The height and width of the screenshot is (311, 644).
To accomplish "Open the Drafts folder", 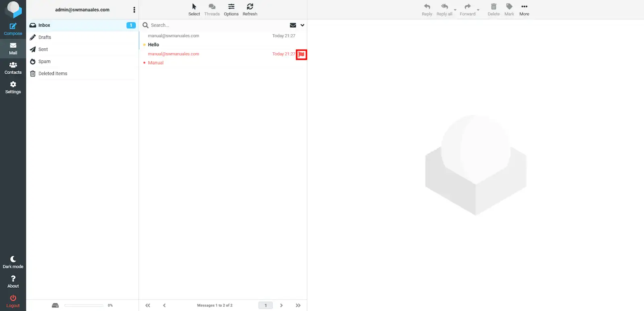I will pos(45,37).
